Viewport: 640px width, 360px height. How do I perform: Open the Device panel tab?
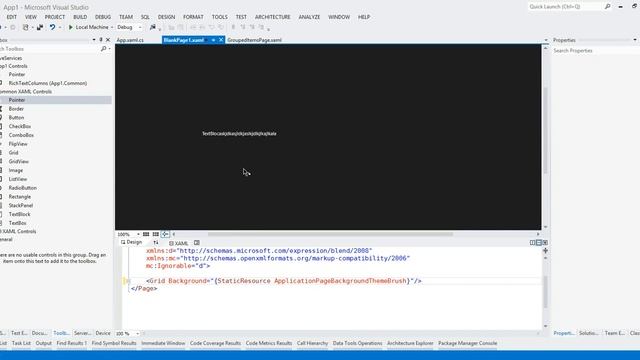(102, 333)
